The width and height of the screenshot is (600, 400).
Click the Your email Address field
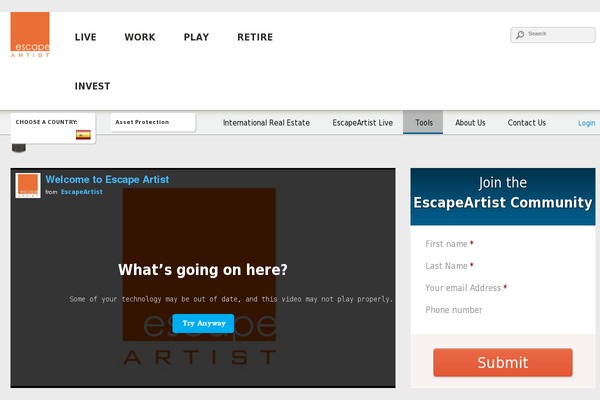pos(503,288)
